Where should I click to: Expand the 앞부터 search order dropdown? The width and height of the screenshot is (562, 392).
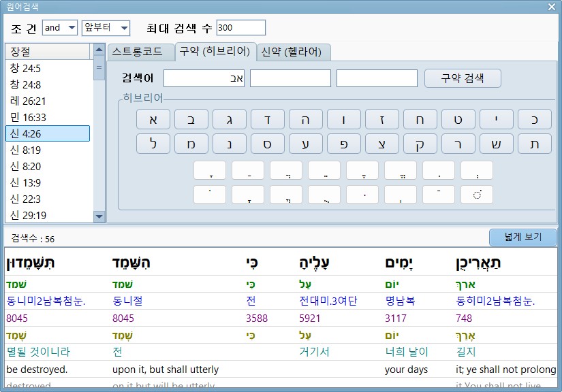(x=106, y=28)
